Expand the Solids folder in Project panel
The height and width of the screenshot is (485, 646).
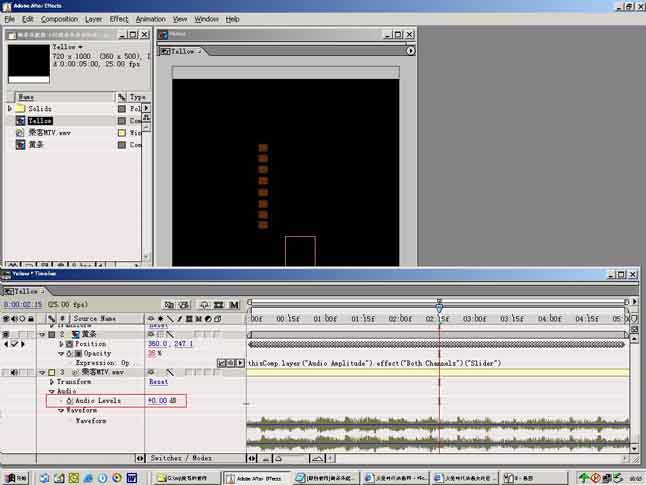point(10,108)
